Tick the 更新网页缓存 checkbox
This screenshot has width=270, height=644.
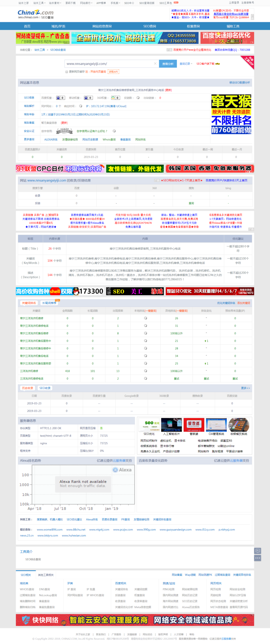[67, 72]
